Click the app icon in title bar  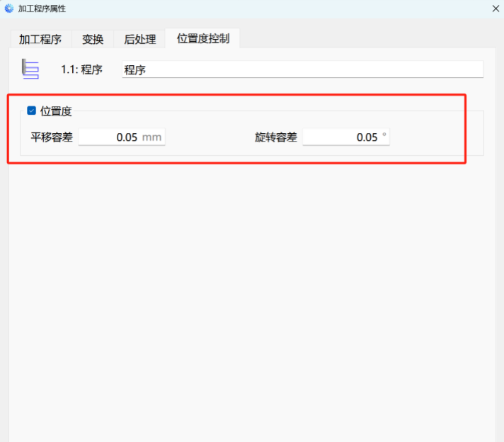click(x=9, y=8)
